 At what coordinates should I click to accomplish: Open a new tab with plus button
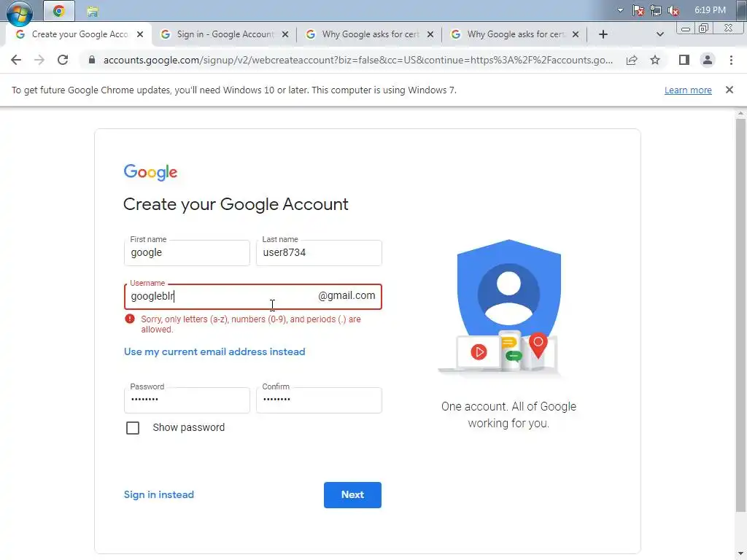(x=603, y=34)
